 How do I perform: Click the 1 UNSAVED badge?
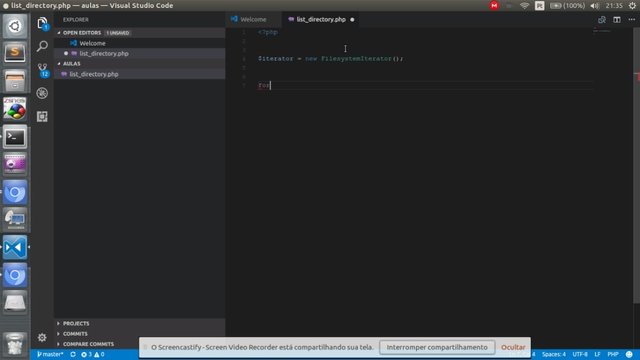click(x=118, y=33)
